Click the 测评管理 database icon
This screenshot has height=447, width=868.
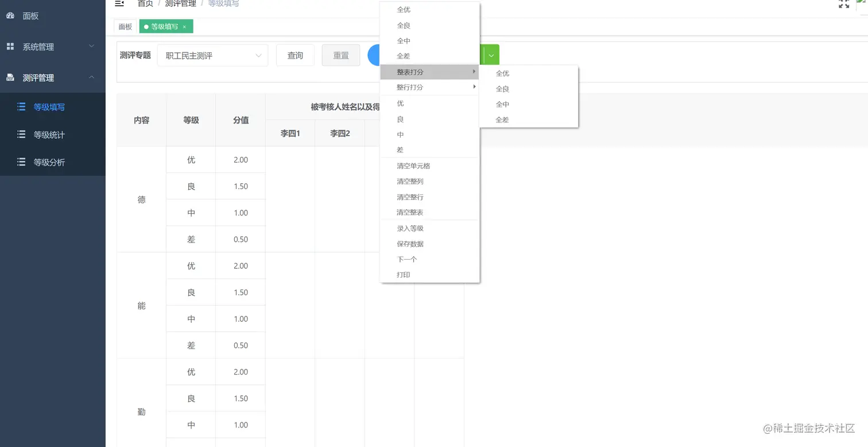click(x=10, y=78)
